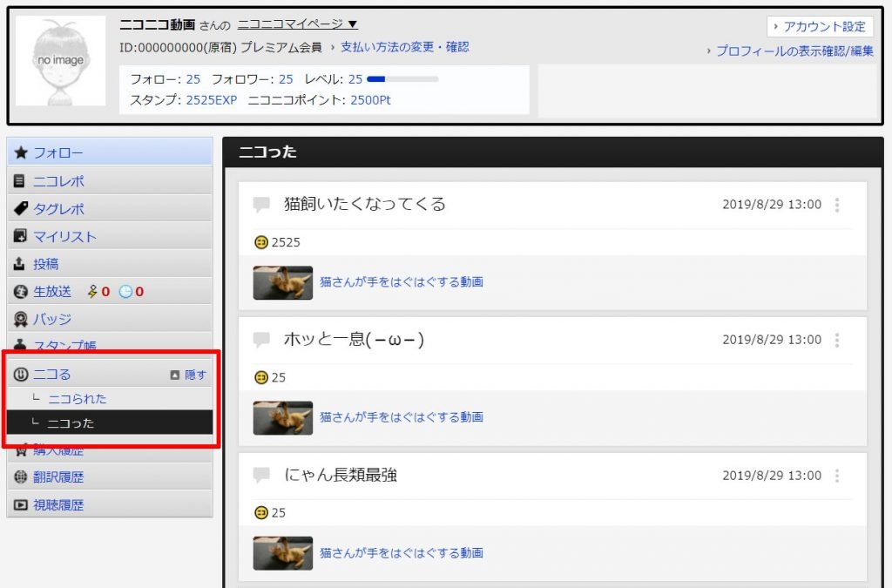Click the tag icon beside タグレポ
This screenshot has width=892, height=588.
point(21,208)
